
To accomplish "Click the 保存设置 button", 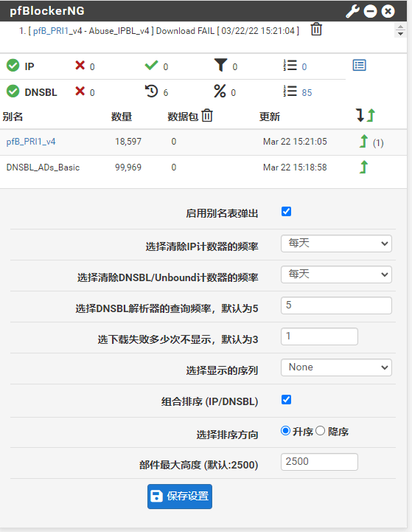I will click(x=180, y=497).
